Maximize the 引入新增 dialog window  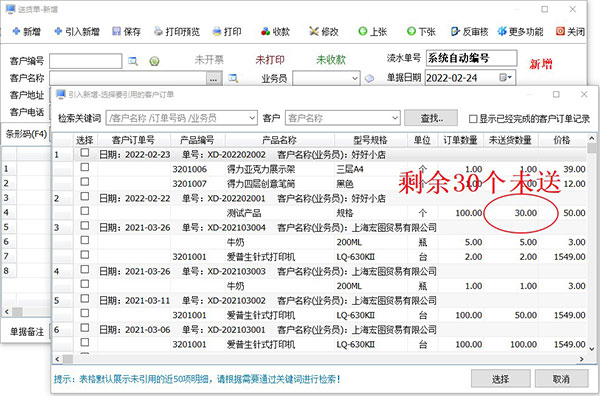(x=556, y=94)
